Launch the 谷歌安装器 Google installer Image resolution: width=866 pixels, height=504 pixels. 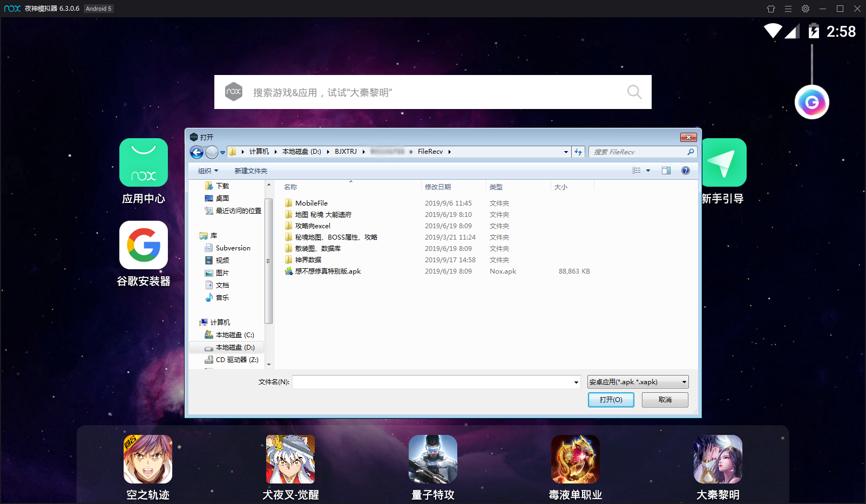143,246
